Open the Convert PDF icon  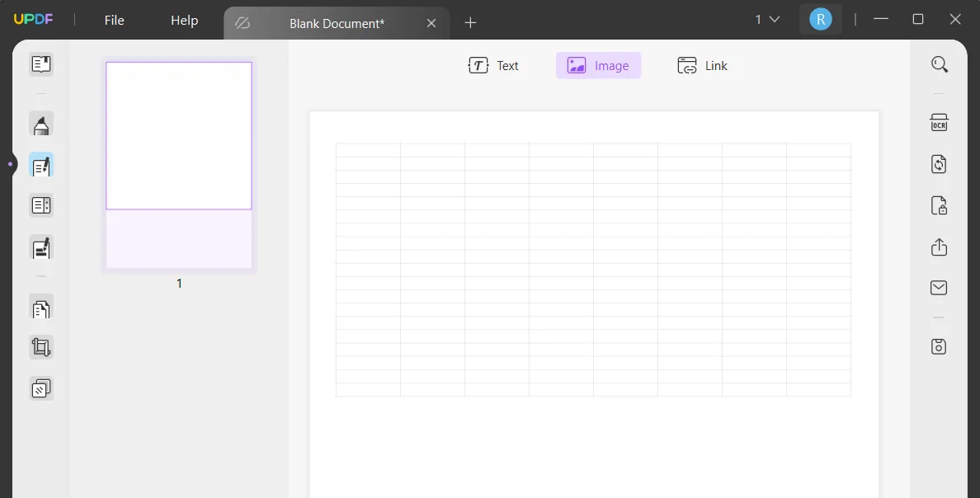[940, 164]
